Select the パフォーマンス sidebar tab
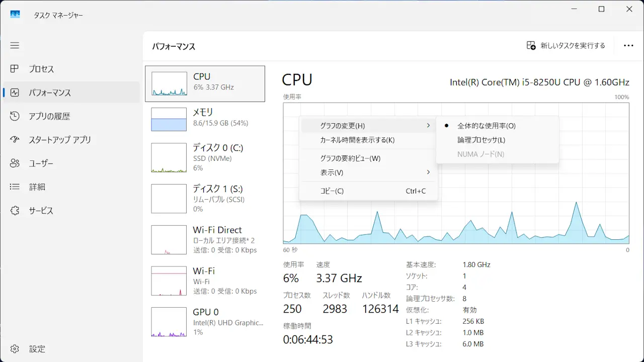The image size is (644, 362). click(x=49, y=93)
